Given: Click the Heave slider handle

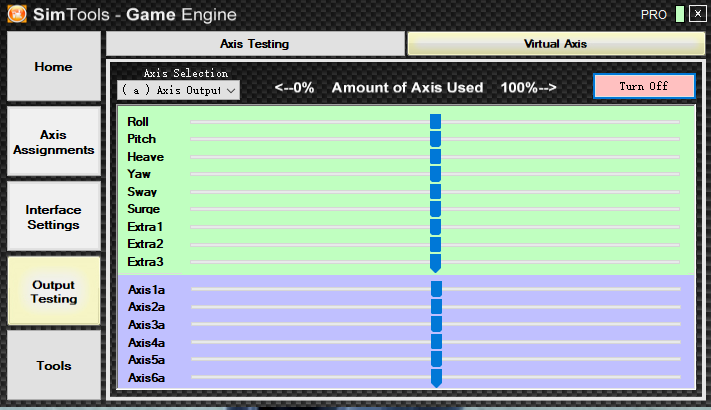Looking at the screenshot, I should (x=435, y=156).
